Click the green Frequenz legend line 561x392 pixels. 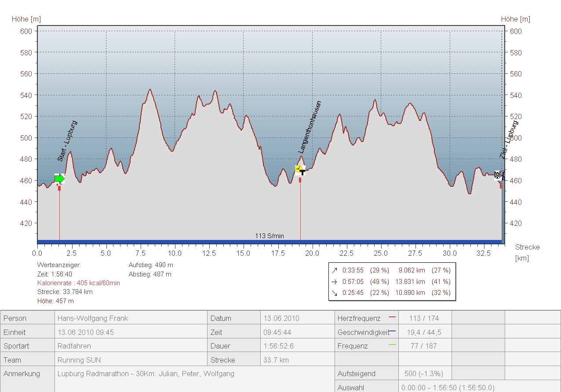pos(392,345)
